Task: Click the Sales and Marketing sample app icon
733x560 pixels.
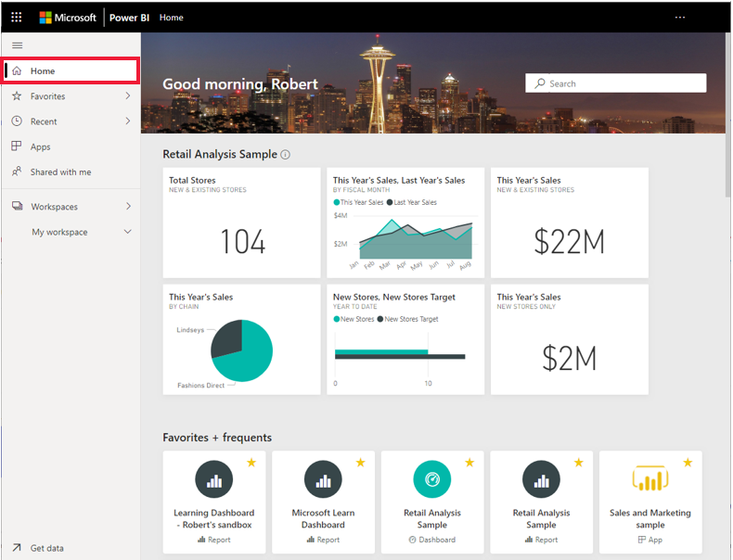Action: click(x=650, y=478)
